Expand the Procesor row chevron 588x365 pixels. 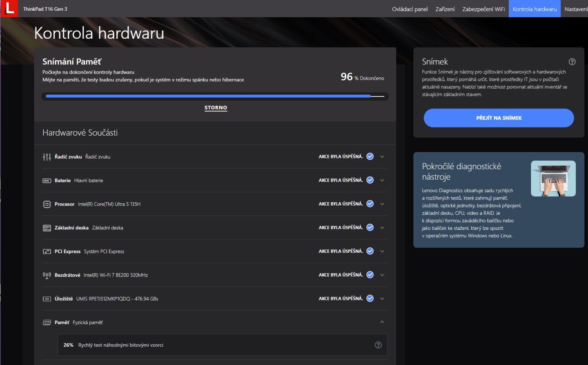pos(382,204)
